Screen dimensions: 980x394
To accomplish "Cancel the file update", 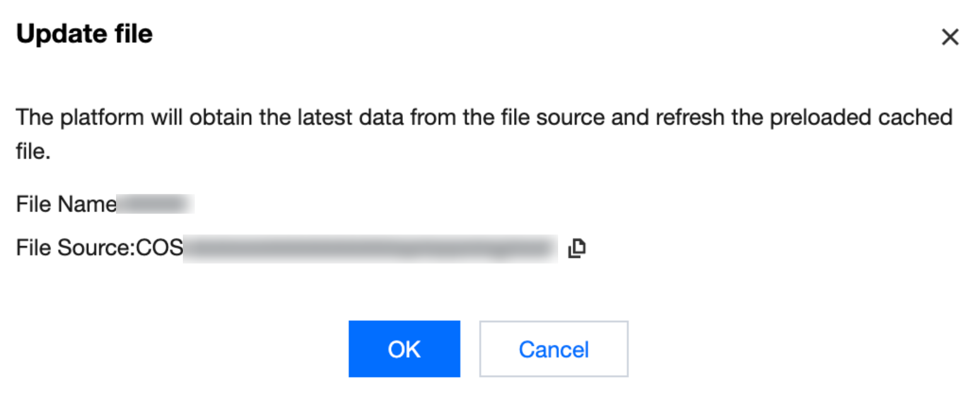I will [x=553, y=349].
